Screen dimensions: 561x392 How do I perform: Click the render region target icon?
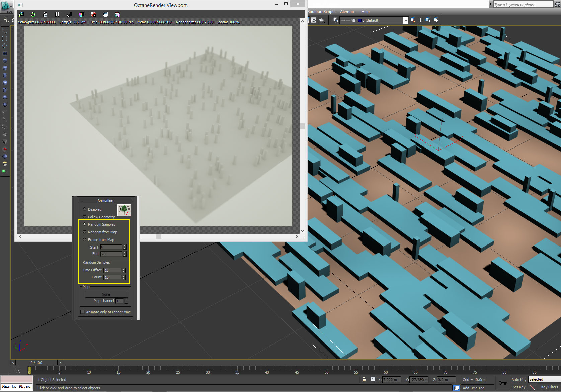pos(93,14)
